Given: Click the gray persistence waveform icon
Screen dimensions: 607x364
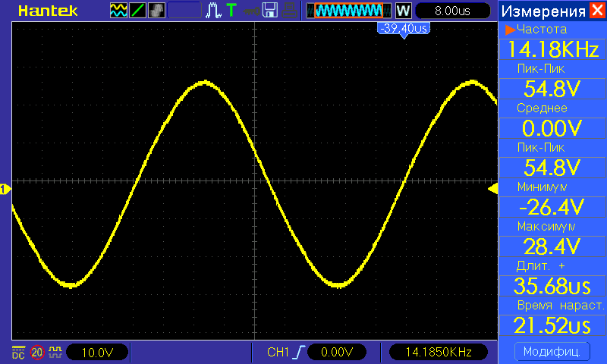Looking at the screenshot, I should point(156,11).
